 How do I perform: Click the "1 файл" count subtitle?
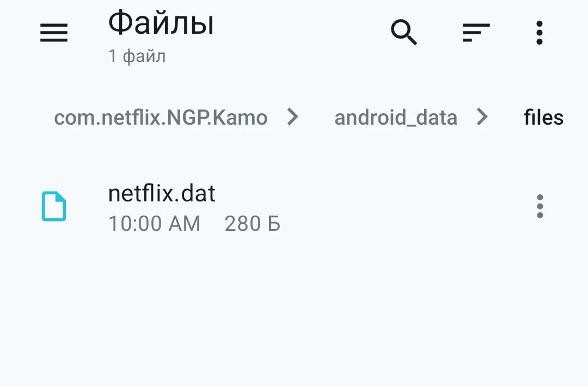[x=137, y=56]
